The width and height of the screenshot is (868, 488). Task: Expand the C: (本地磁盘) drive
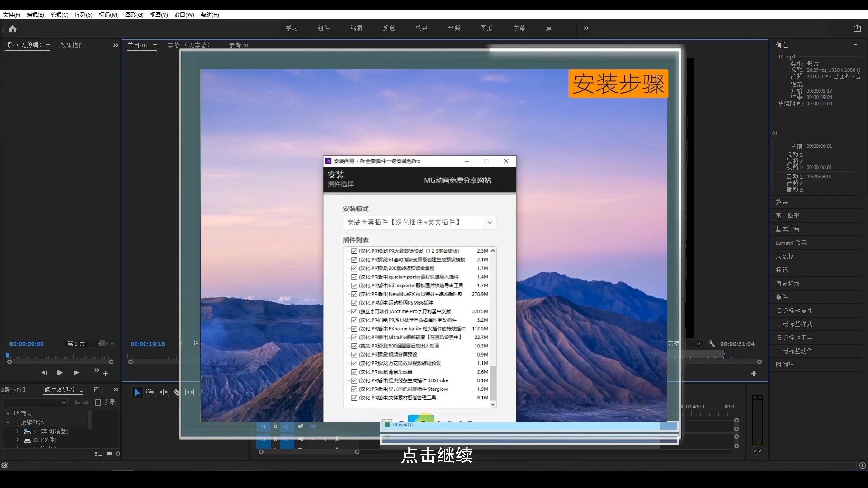(x=18, y=432)
